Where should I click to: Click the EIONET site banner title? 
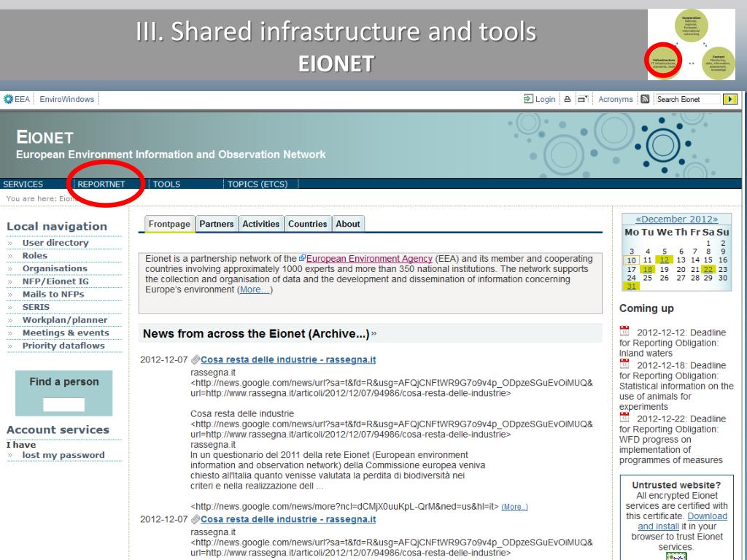44,137
